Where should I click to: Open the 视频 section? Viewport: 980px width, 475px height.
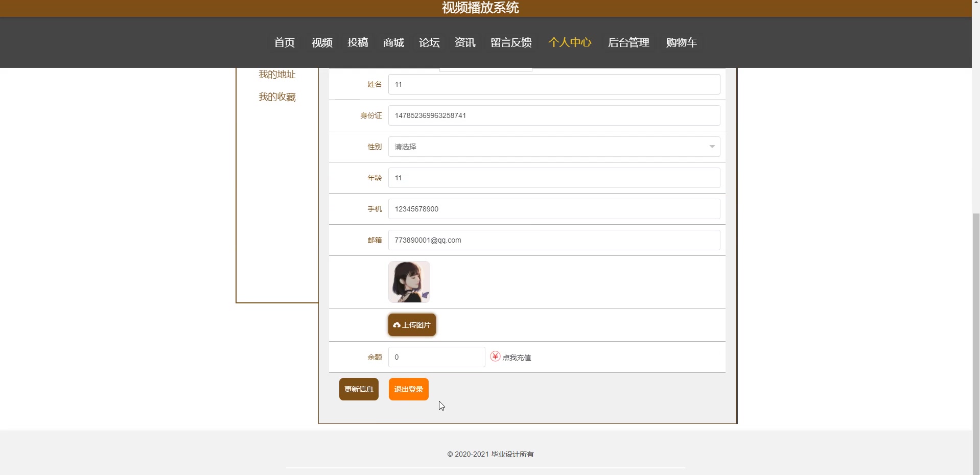pos(321,43)
